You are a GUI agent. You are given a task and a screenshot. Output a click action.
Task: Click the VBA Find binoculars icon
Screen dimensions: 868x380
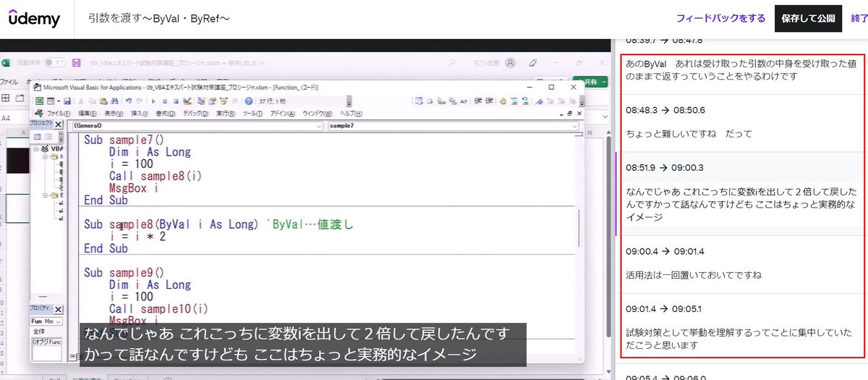click(x=114, y=101)
